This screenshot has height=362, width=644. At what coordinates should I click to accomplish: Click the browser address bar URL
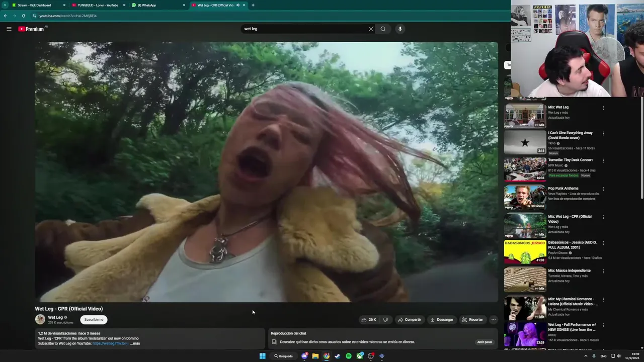[68, 16]
